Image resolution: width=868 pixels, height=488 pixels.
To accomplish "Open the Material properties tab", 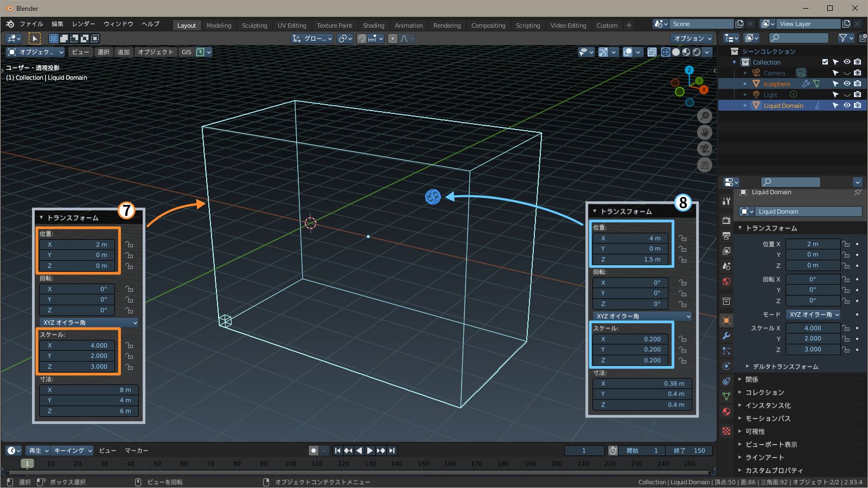I will pos(726,412).
